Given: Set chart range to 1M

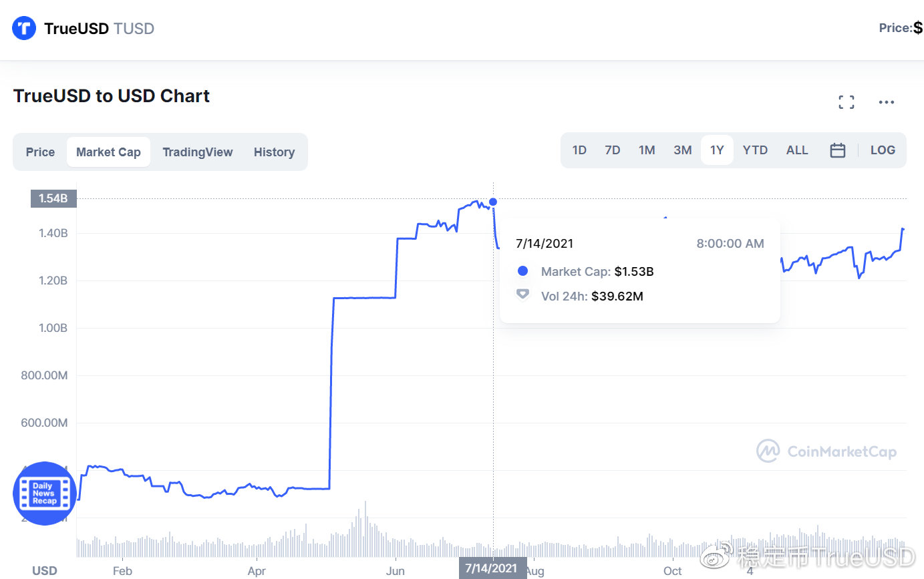Looking at the screenshot, I should click(x=647, y=150).
